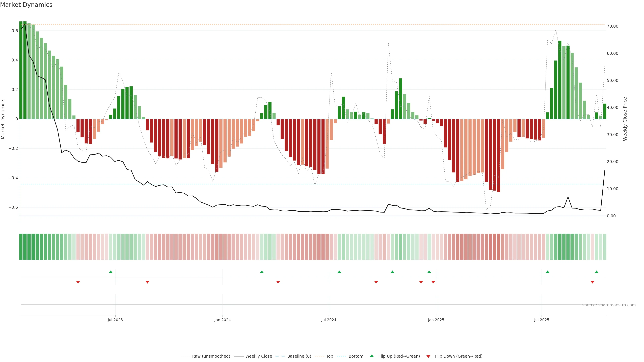
Task: Click the Market Dynamics chart title
Action: pos(26,5)
